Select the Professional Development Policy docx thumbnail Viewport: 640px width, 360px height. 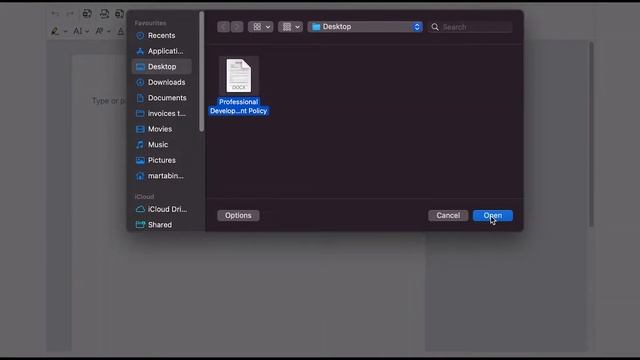tap(239, 76)
